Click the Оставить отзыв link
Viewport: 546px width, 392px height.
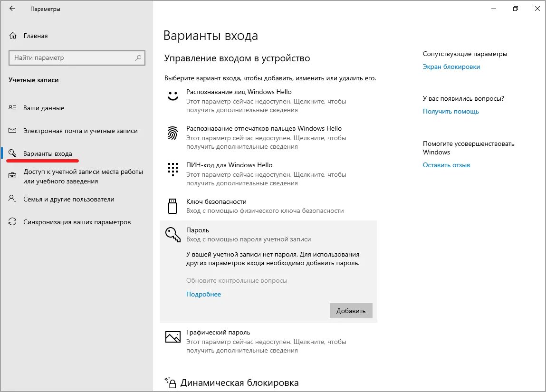[x=446, y=165]
